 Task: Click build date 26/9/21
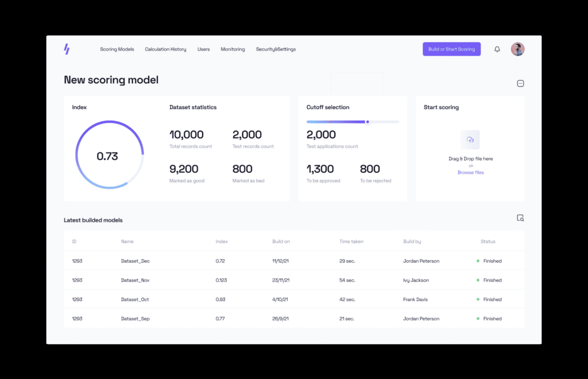click(x=280, y=319)
